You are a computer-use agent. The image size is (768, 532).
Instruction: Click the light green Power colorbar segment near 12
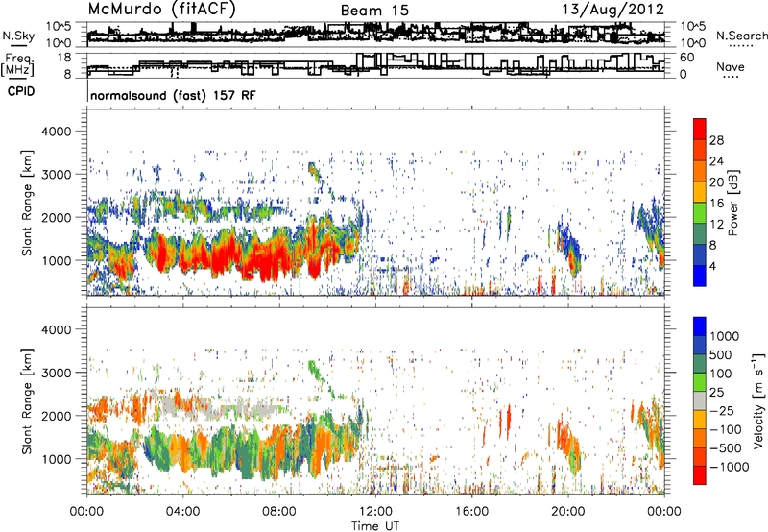coord(700,213)
